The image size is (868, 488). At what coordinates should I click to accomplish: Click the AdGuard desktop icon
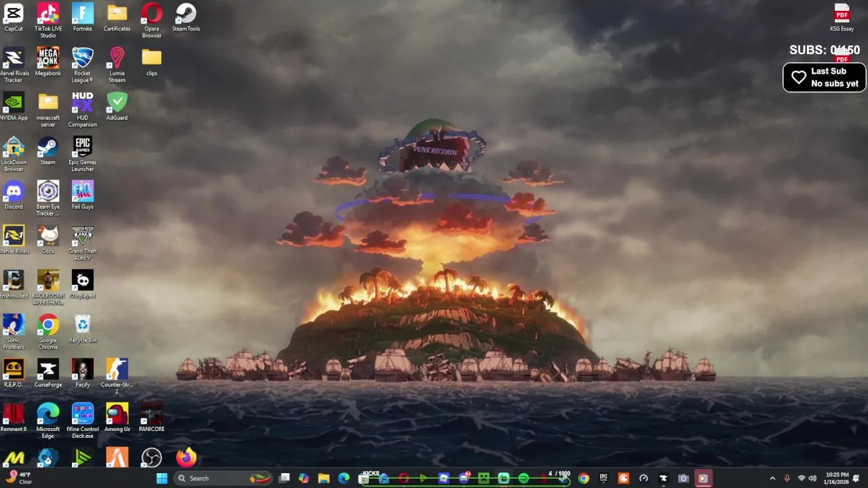(x=117, y=106)
